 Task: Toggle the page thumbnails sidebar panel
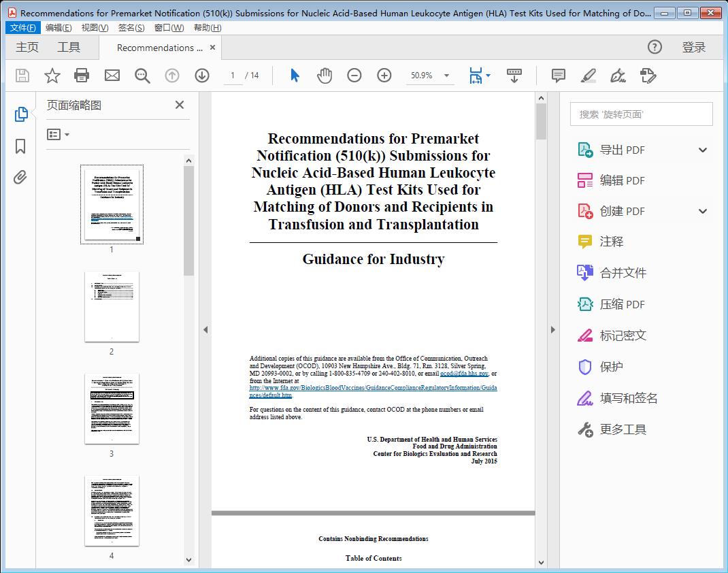[20, 116]
